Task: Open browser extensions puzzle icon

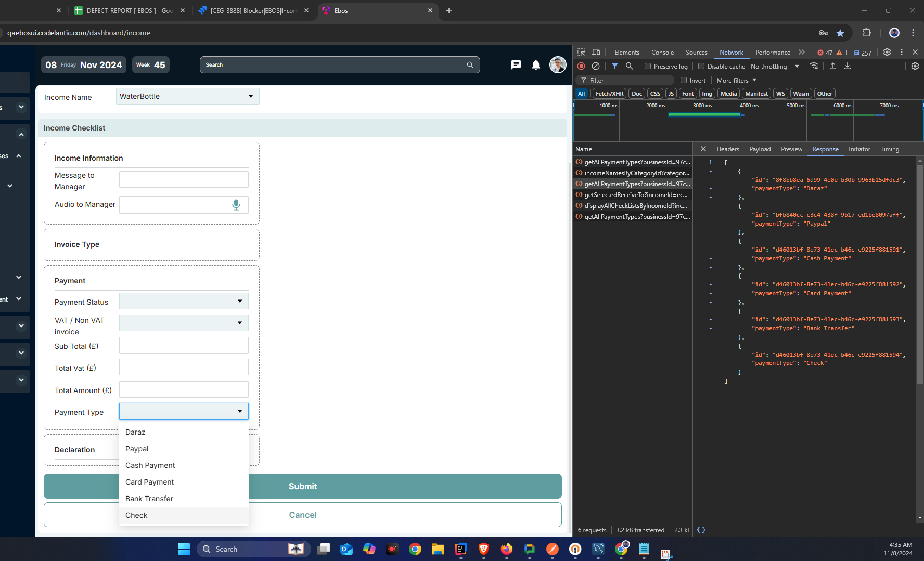Action: coord(866,33)
